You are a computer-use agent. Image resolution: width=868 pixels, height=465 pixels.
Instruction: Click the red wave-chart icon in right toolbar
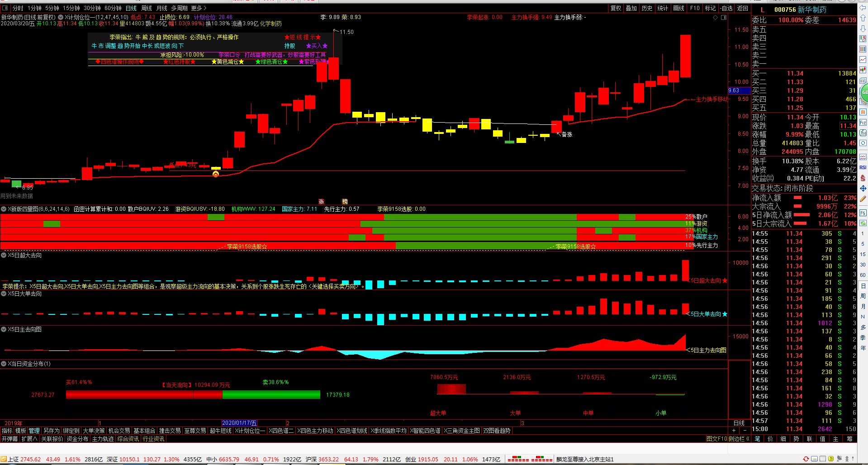point(863,157)
